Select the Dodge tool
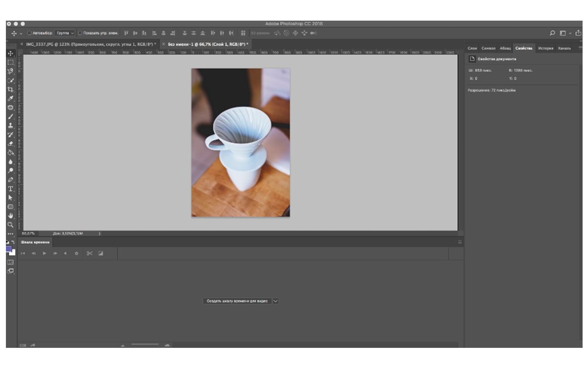The image size is (588, 368). 10,171
